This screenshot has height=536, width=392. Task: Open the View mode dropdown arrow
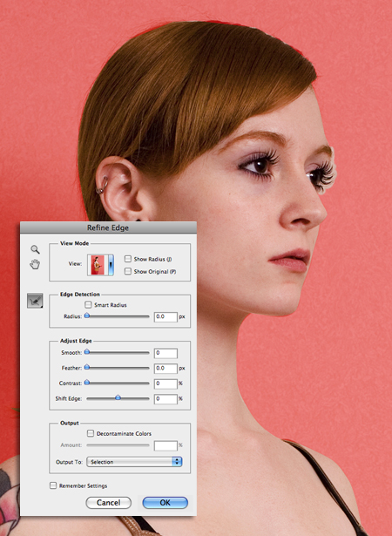coord(111,265)
